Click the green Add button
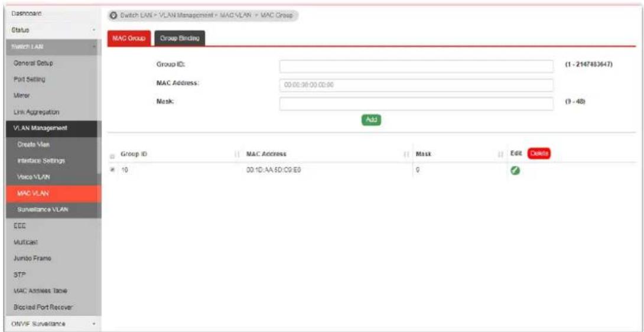This screenshot has height=332, width=644. coord(371,119)
